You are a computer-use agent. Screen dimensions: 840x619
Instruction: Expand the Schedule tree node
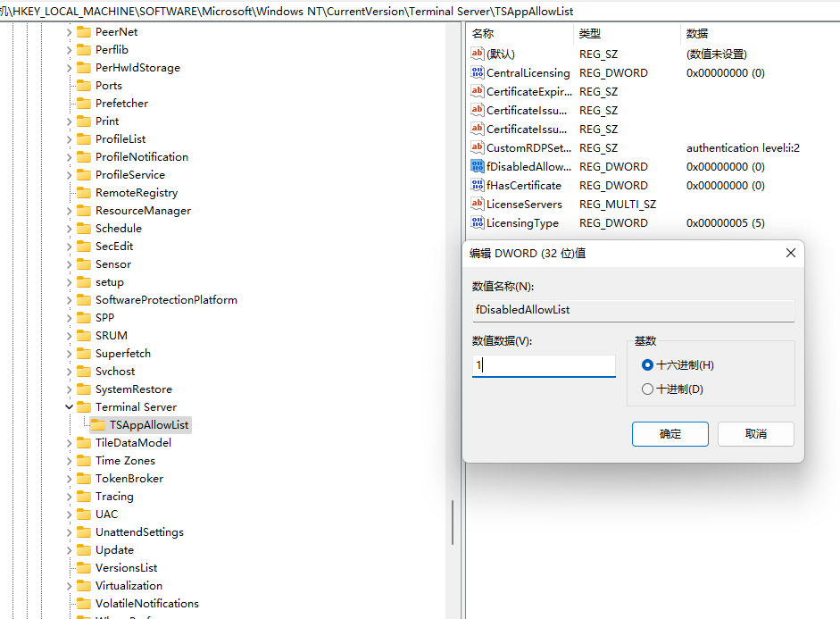click(x=69, y=228)
